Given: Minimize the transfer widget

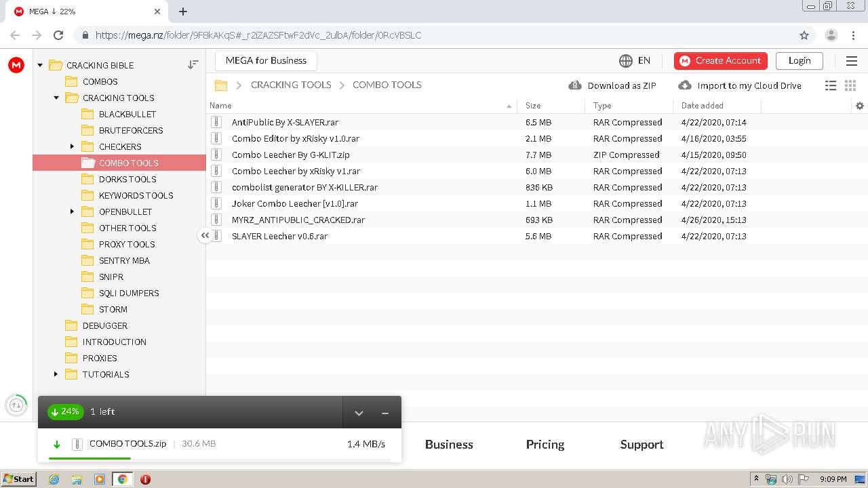Looking at the screenshot, I should 385,413.
